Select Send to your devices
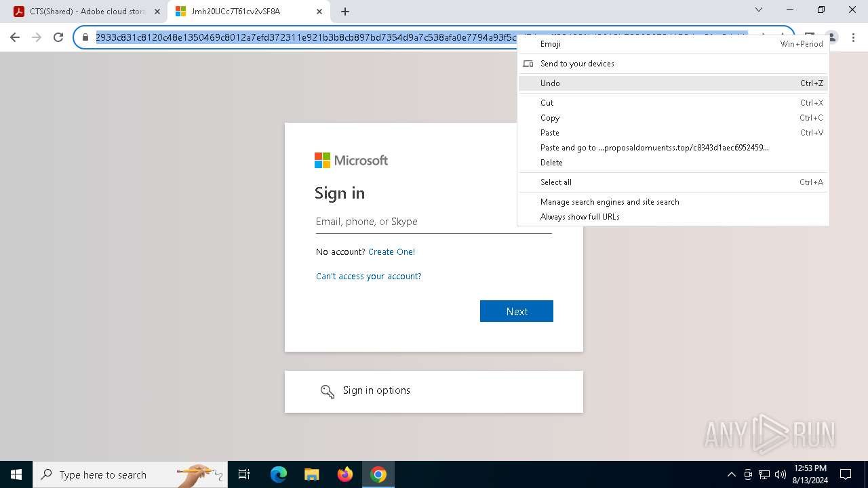The width and height of the screenshot is (868, 488). (x=673, y=64)
